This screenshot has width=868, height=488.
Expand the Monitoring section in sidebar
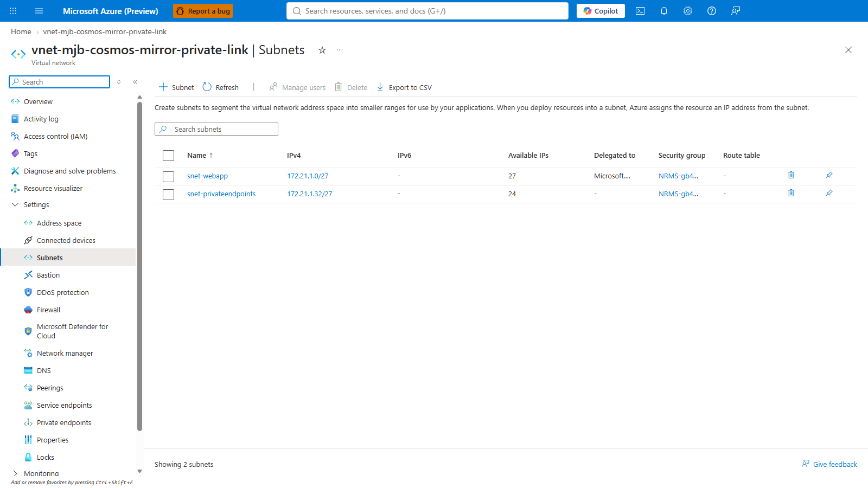15,473
